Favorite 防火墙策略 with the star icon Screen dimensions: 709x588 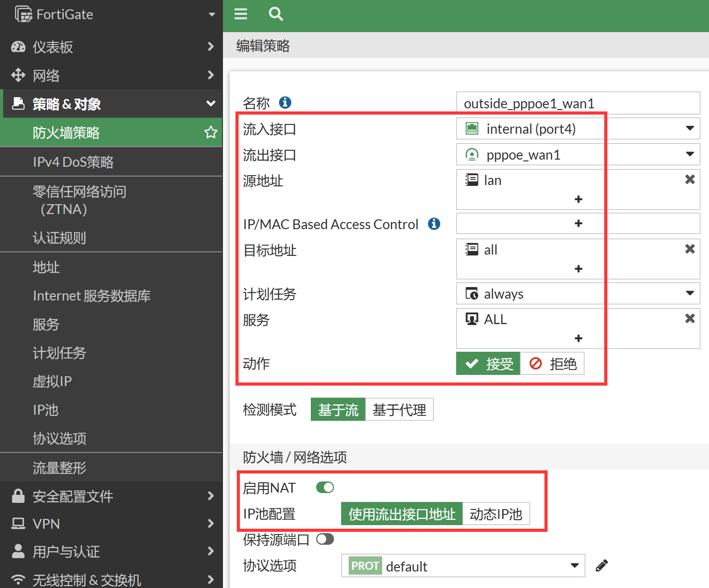tap(210, 132)
